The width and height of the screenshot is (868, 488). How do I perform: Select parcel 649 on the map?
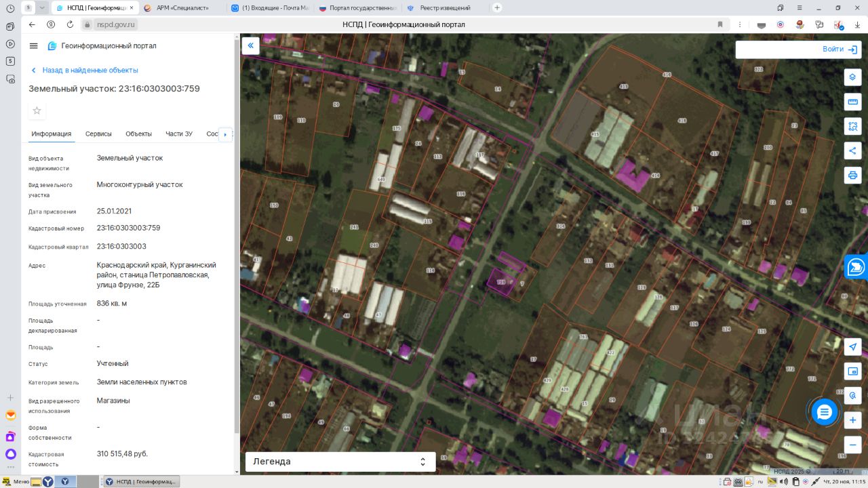click(x=381, y=179)
